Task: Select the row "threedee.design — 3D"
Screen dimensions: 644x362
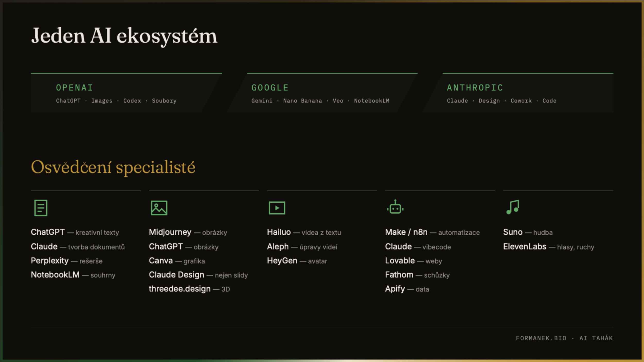Action: [x=189, y=289]
